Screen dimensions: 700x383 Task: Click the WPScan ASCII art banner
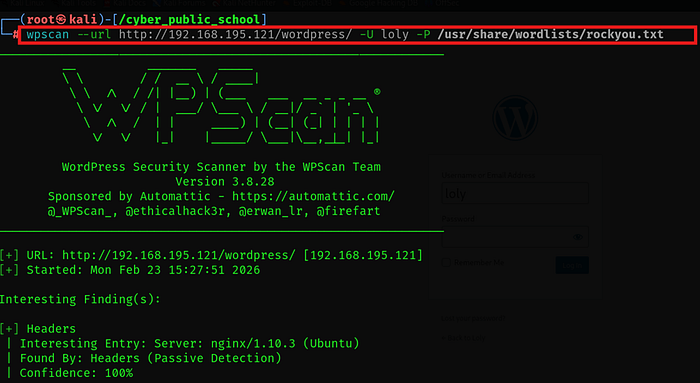221,105
